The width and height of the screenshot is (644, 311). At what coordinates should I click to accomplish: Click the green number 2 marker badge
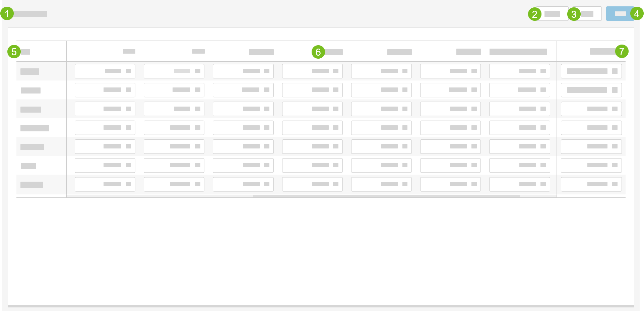pos(534,14)
